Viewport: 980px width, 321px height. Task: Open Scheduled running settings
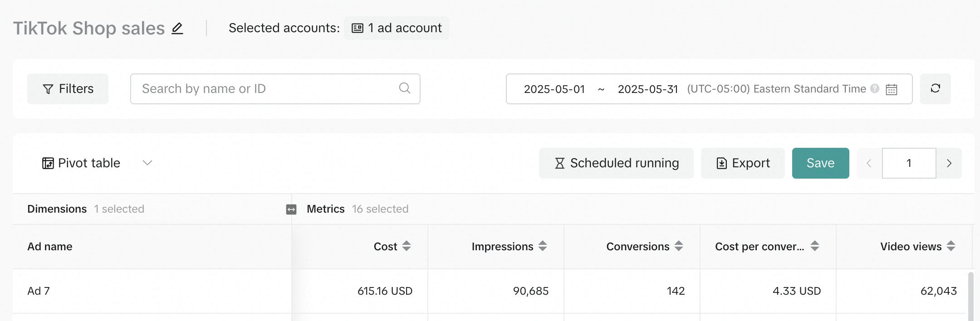[x=616, y=163]
